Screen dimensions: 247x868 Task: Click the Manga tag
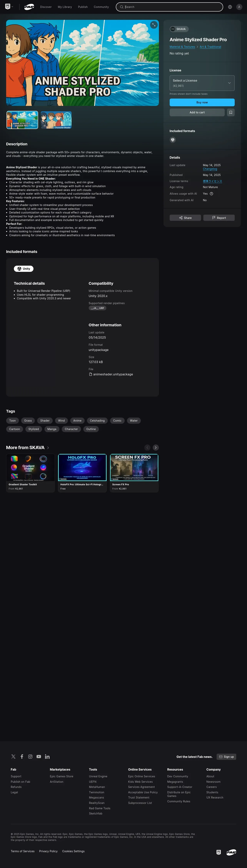pyautogui.click(x=52, y=429)
